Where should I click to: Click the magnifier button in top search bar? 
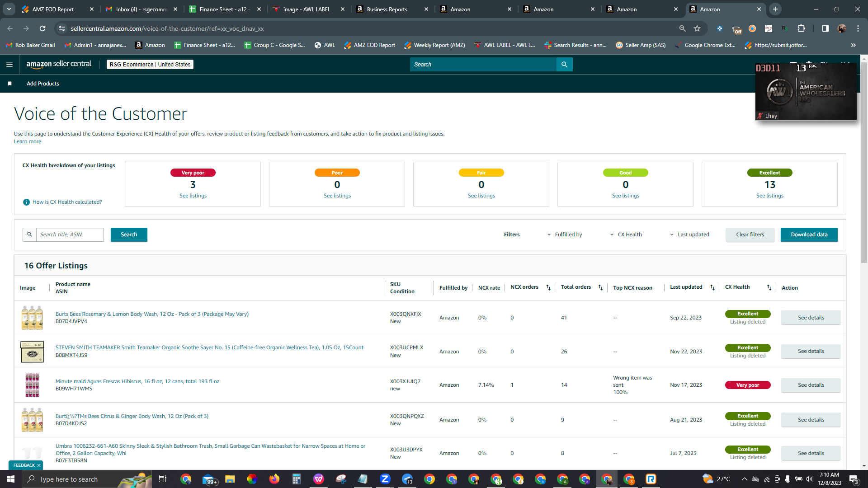[564, 65]
